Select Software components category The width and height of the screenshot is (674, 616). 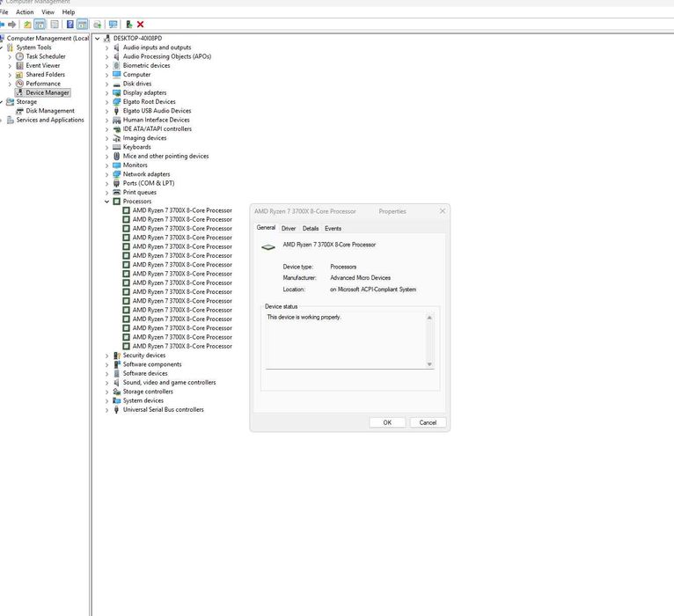(x=152, y=364)
